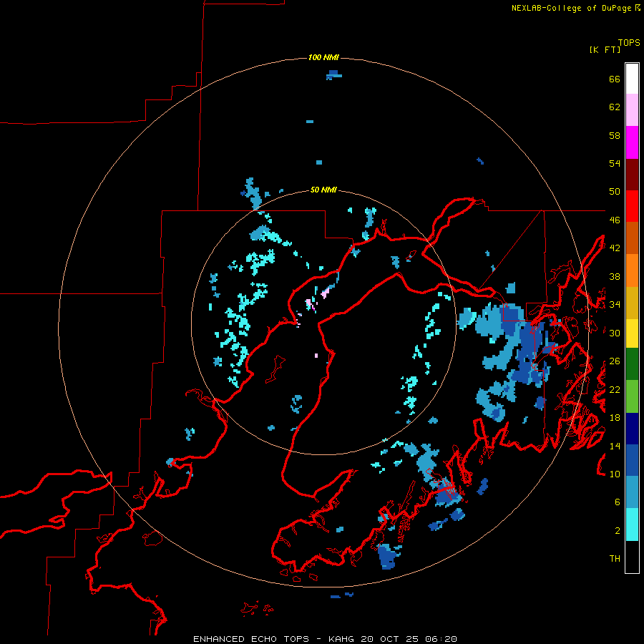Click the Enhanced Echo Tops KAHG caption
The image size is (644, 644).
coord(325,639)
